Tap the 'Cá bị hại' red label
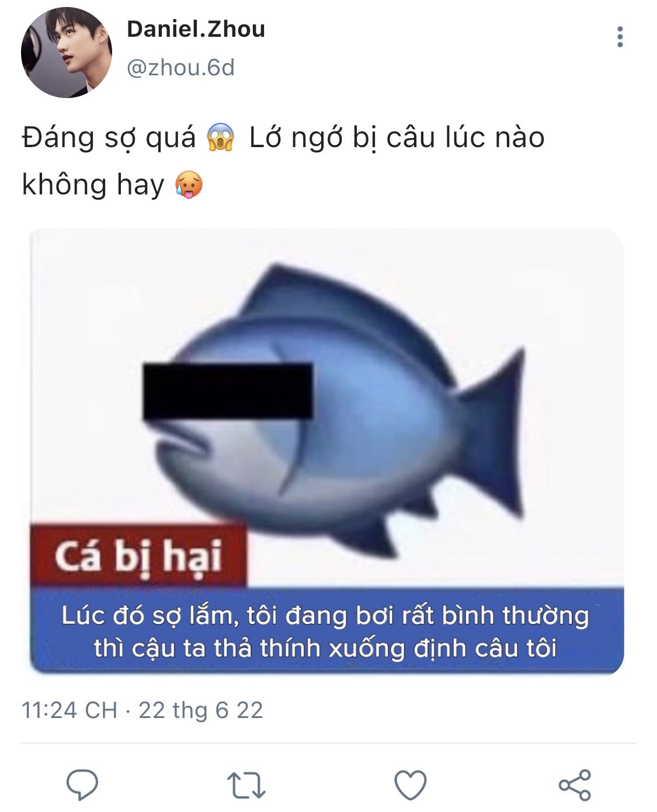 pos(138,555)
